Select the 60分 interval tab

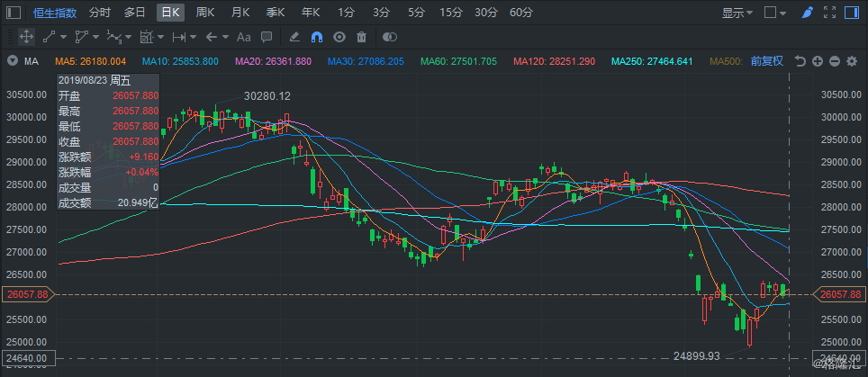[x=521, y=13]
